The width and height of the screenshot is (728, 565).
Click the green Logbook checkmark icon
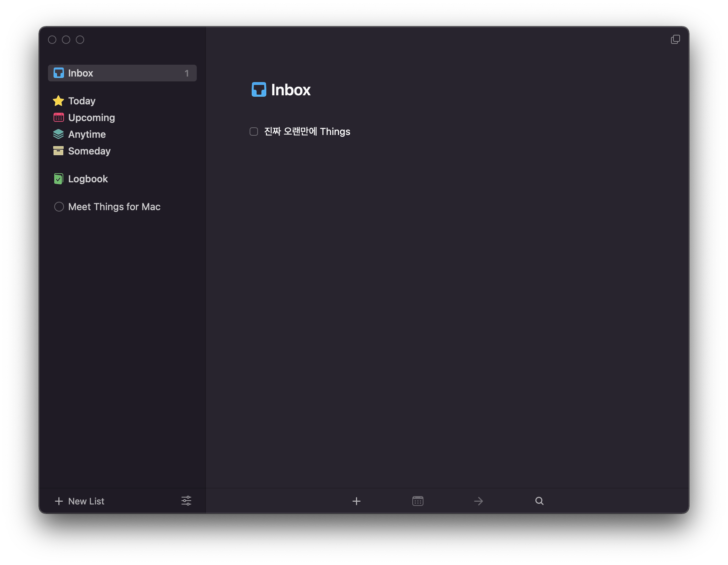[x=58, y=179]
